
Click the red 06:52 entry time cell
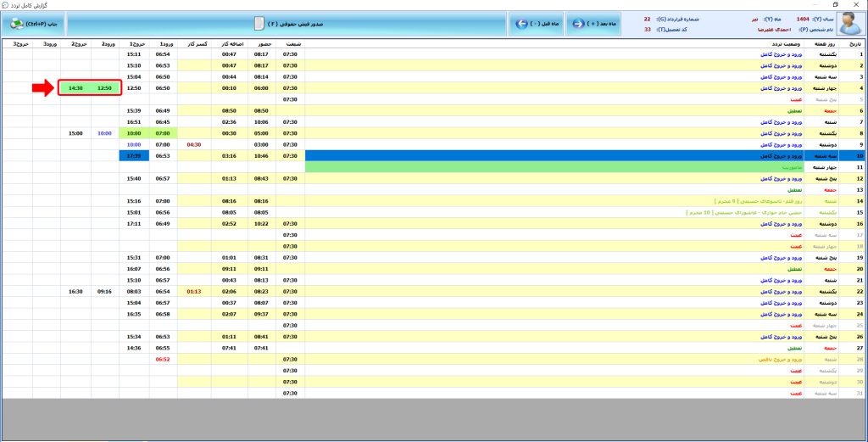point(164,359)
